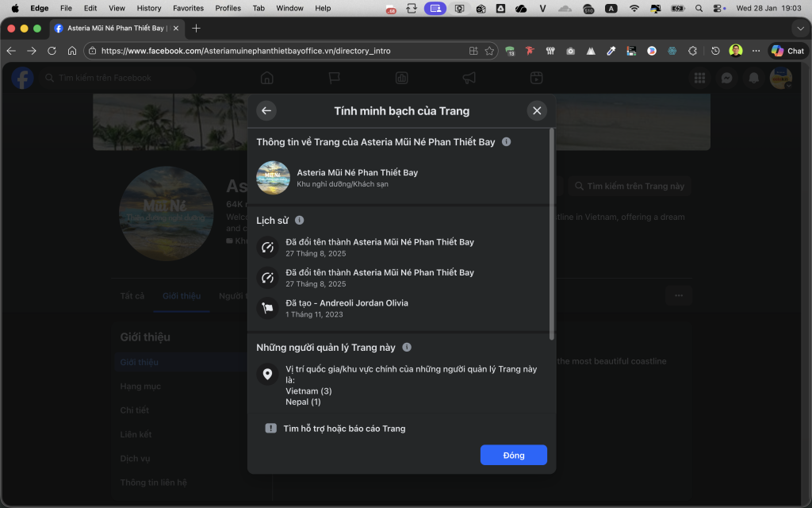Open the Favorites menu in menu bar
The width and height of the screenshot is (812, 508).
(x=188, y=8)
